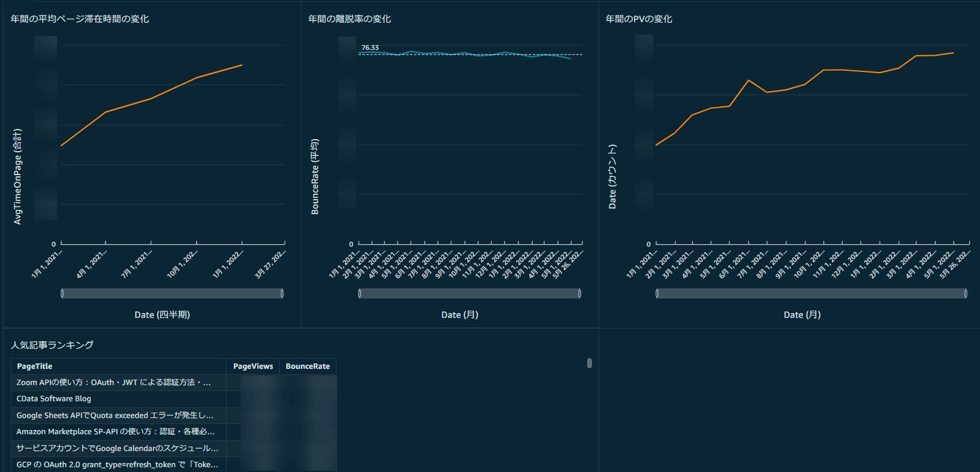Click the Date (四半期) x-axis label

point(162,315)
